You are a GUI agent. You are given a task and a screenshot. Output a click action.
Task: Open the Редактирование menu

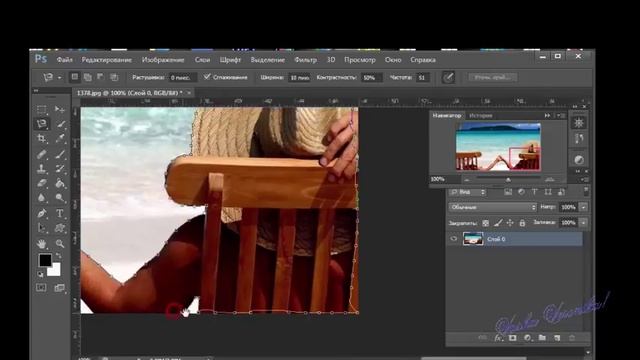(107, 60)
